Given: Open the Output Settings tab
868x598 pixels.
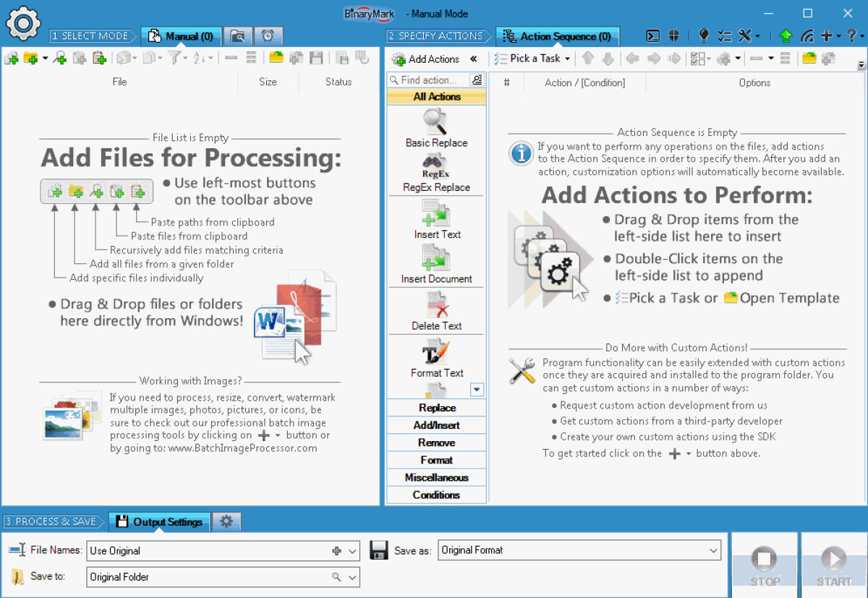Looking at the screenshot, I should point(161,521).
